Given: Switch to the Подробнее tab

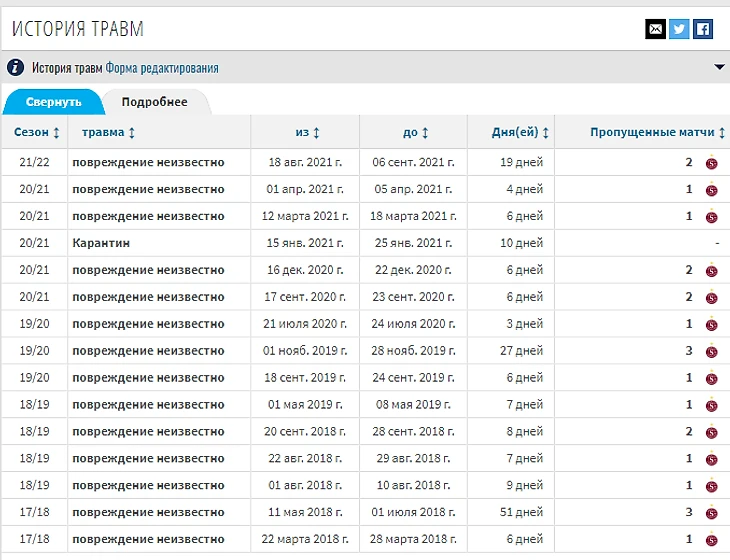Looking at the screenshot, I should pos(154,102).
